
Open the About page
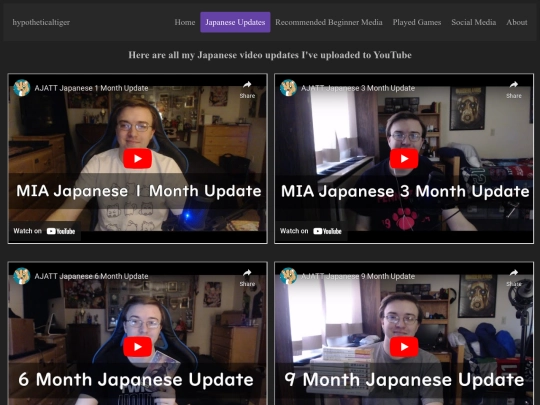click(x=517, y=22)
